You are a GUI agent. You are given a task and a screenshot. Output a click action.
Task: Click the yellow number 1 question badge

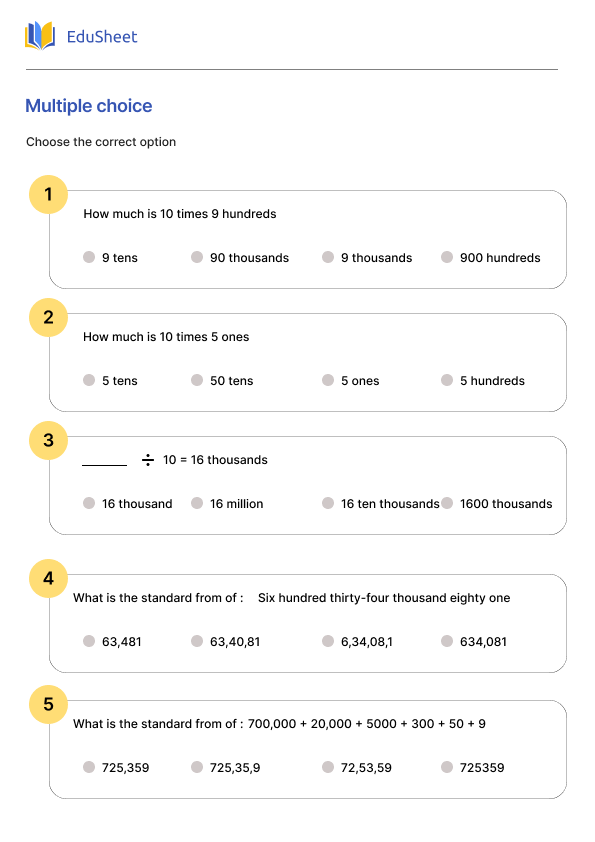(48, 194)
